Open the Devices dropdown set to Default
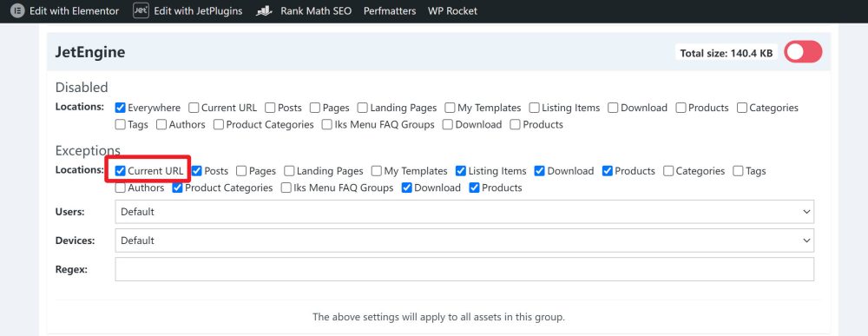 [464, 240]
